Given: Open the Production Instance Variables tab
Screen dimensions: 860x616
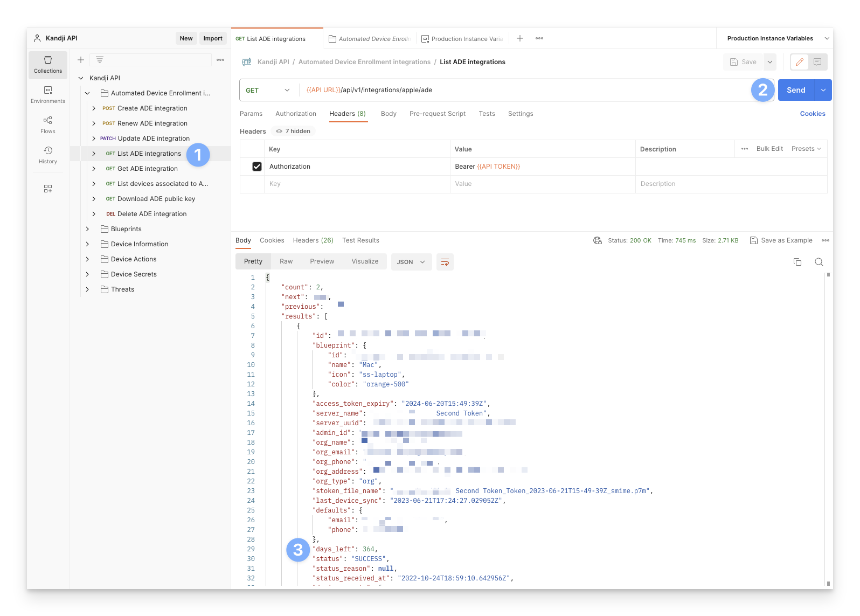Looking at the screenshot, I should (x=462, y=39).
